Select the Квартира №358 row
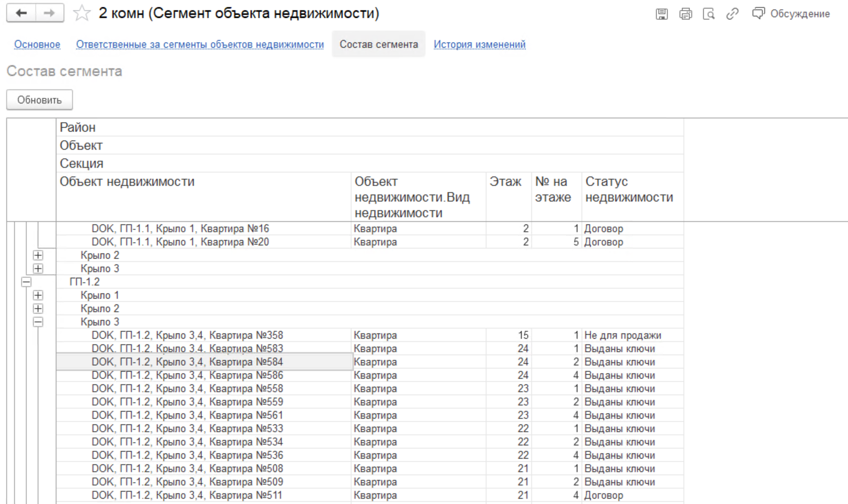Screen dimensions: 848x504 (187, 335)
